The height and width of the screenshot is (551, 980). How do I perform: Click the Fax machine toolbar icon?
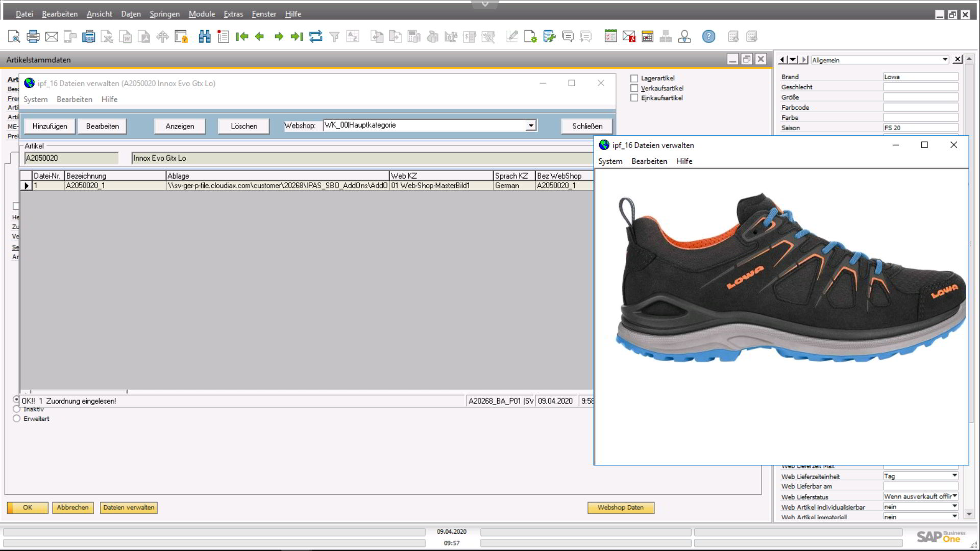point(89,37)
